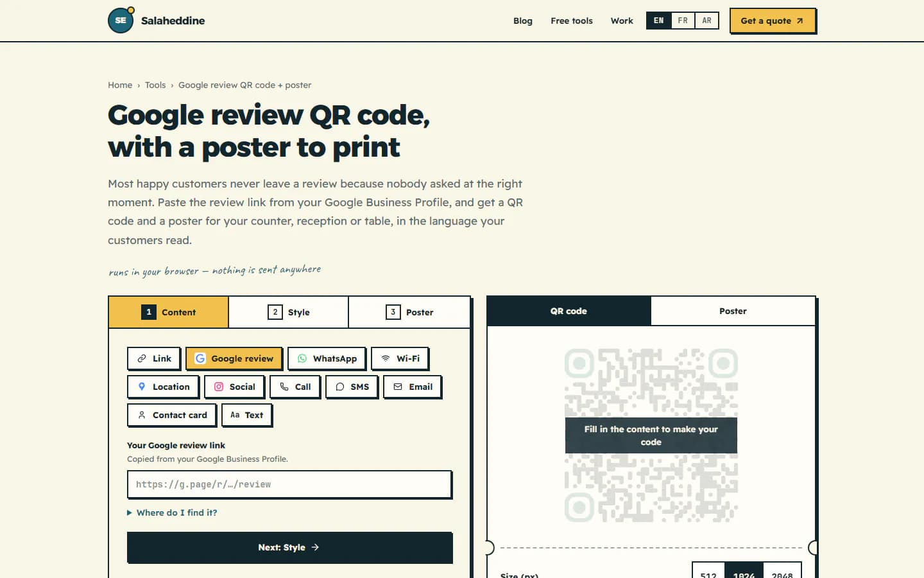The height and width of the screenshot is (578, 924).
Task: Pick the WhatsApp content type
Action: [x=327, y=358]
